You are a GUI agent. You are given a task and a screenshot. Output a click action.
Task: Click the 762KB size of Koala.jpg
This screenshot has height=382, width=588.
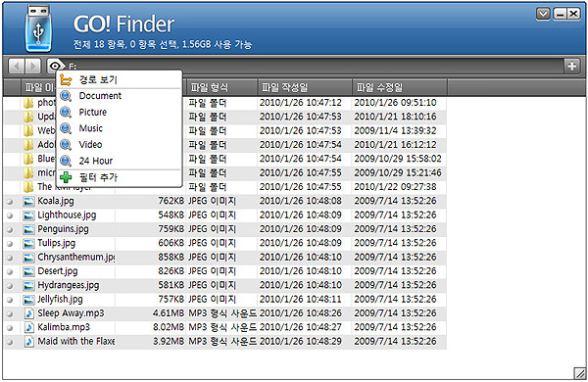[x=171, y=201]
